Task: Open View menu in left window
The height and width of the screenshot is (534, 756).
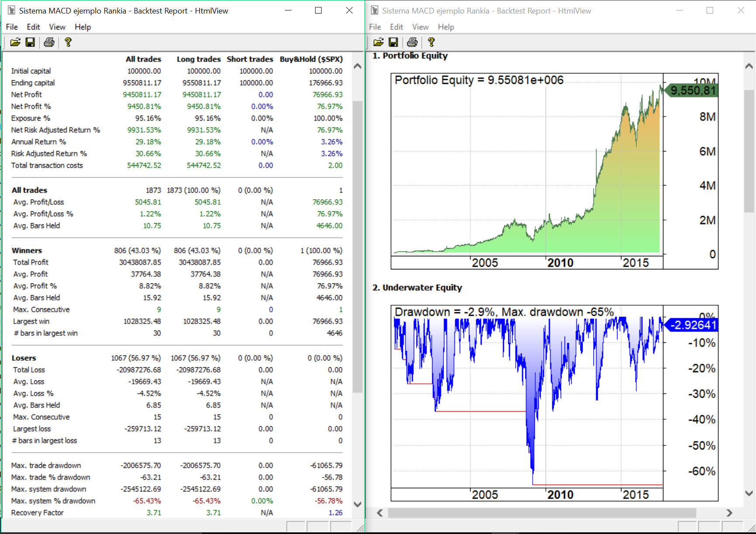Action: 57,27
